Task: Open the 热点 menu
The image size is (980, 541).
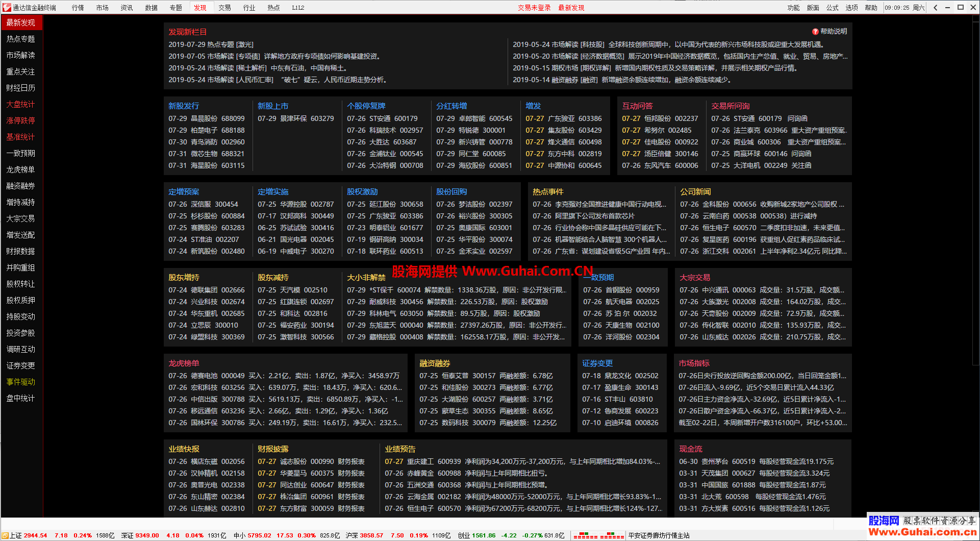Action: (274, 8)
